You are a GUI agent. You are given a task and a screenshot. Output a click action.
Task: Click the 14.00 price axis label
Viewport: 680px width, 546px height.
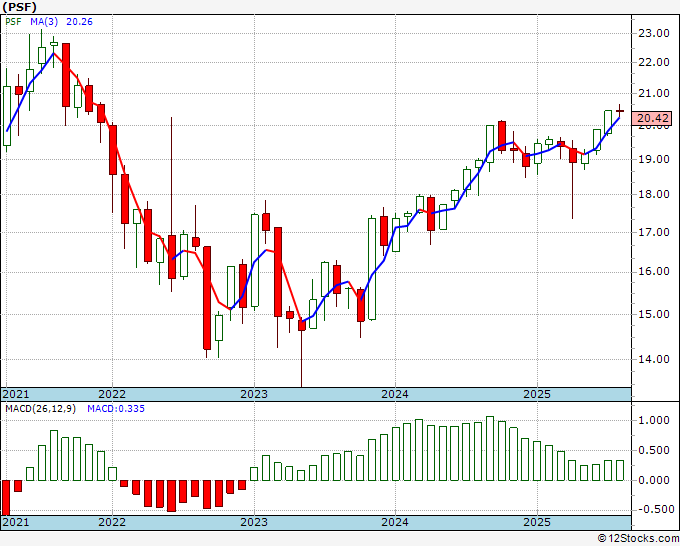(654, 359)
